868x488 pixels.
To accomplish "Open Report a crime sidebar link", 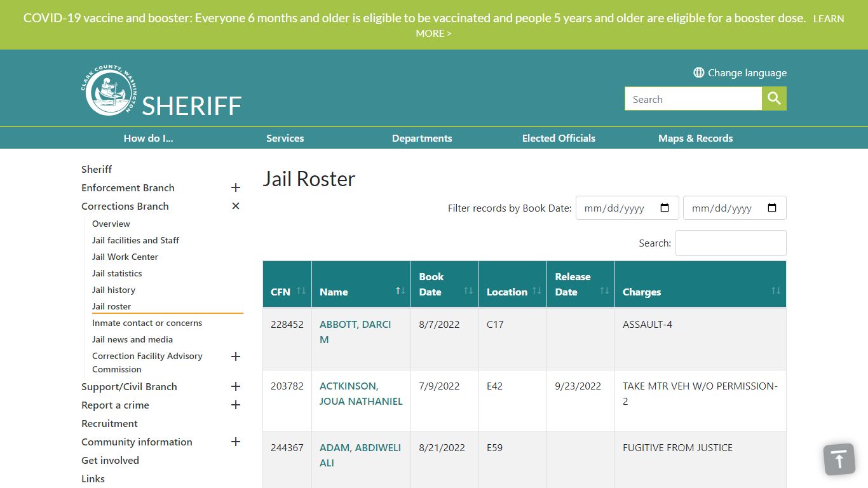I will pos(115,405).
